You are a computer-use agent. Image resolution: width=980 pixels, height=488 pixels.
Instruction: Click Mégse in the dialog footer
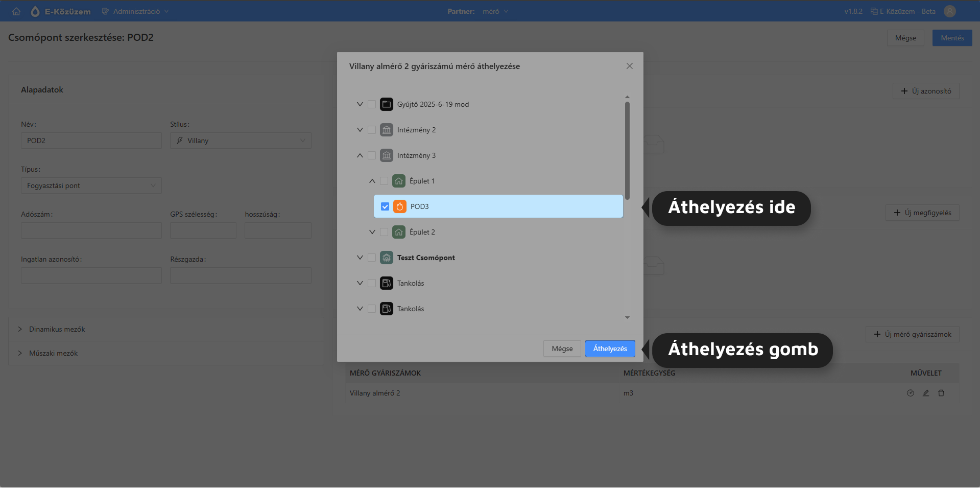562,348
